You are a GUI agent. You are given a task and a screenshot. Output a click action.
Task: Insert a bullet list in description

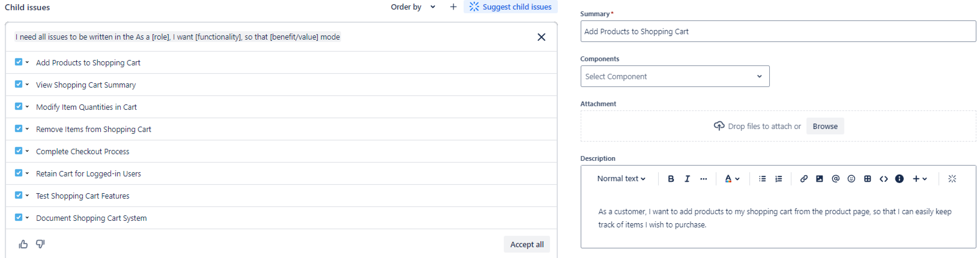point(762,178)
